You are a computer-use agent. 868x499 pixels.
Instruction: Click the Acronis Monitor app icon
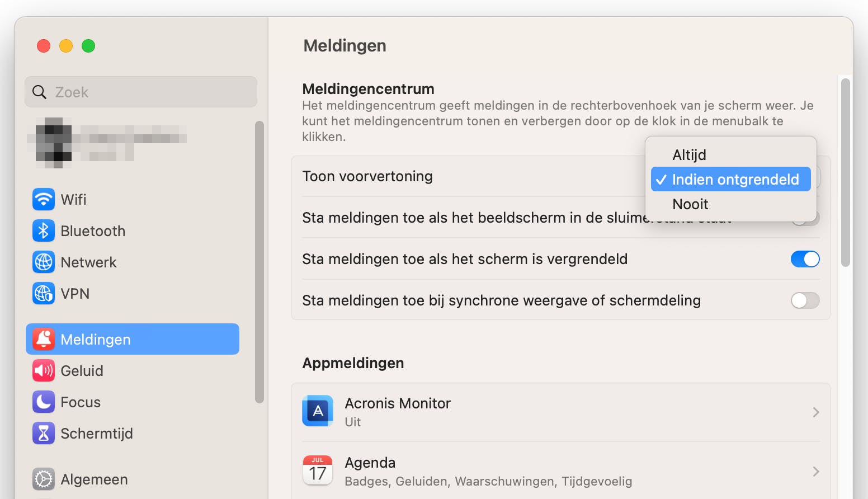(318, 411)
